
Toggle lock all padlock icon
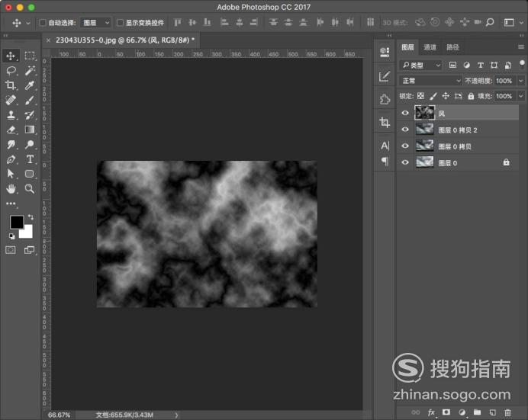471,96
